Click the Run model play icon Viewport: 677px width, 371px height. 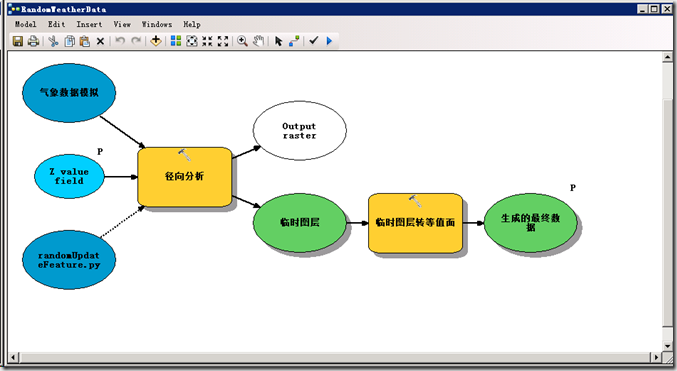click(329, 41)
